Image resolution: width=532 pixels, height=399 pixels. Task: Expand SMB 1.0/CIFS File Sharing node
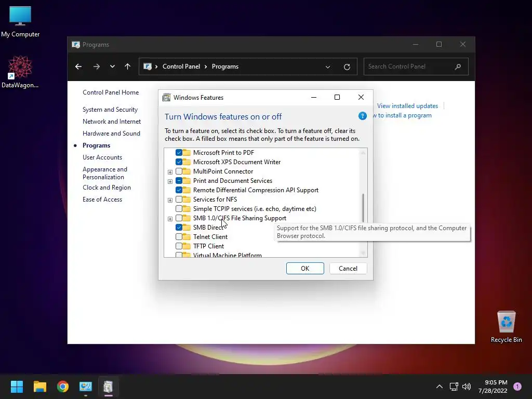(170, 219)
